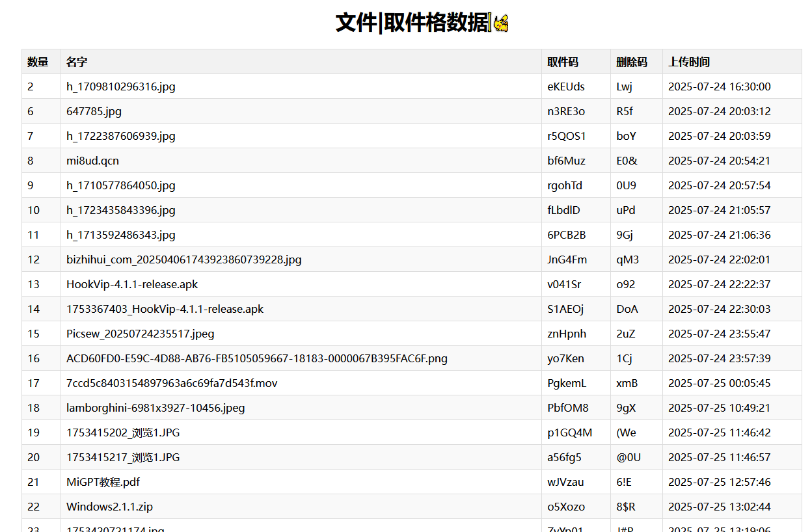Image resolution: width=812 pixels, height=532 pixels.
Task: Select the HookVip-4.1.1-release.apk row
Action: click(x=132, y=284)
